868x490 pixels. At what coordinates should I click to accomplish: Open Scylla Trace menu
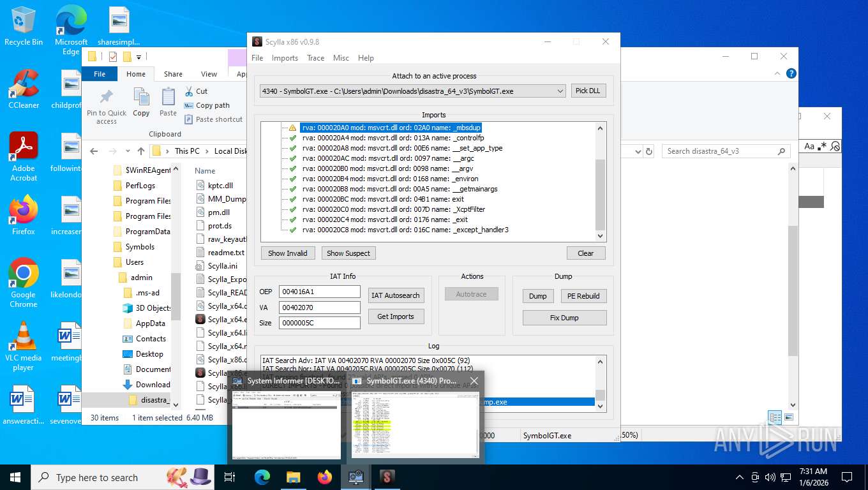[x=315, y=57]
